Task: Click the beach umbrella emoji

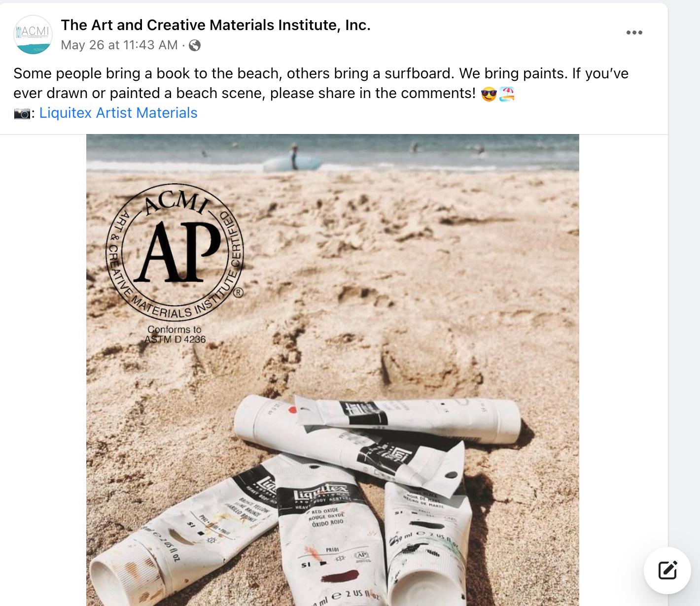Action: (x=507, y=93)
